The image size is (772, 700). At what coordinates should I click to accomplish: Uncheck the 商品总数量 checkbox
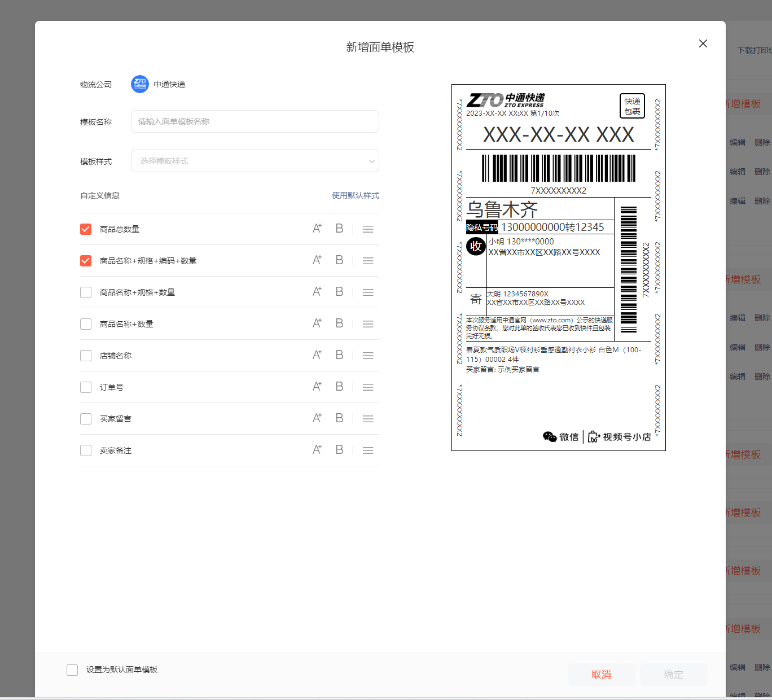(86, 229)
